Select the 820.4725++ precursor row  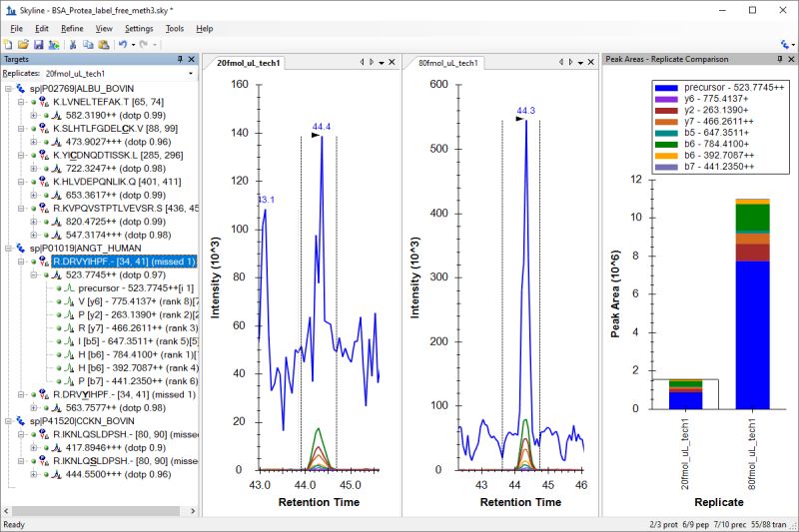click(x=118, y=222)
